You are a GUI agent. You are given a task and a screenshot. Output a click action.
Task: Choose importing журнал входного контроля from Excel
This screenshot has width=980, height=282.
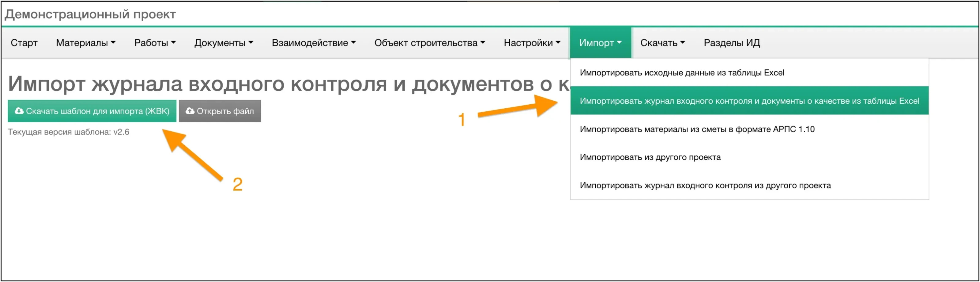(749, 101)
